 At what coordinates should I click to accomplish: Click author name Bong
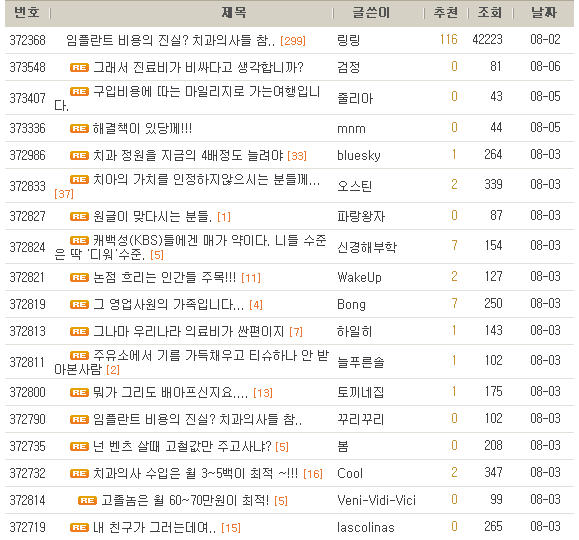[352, 304]
